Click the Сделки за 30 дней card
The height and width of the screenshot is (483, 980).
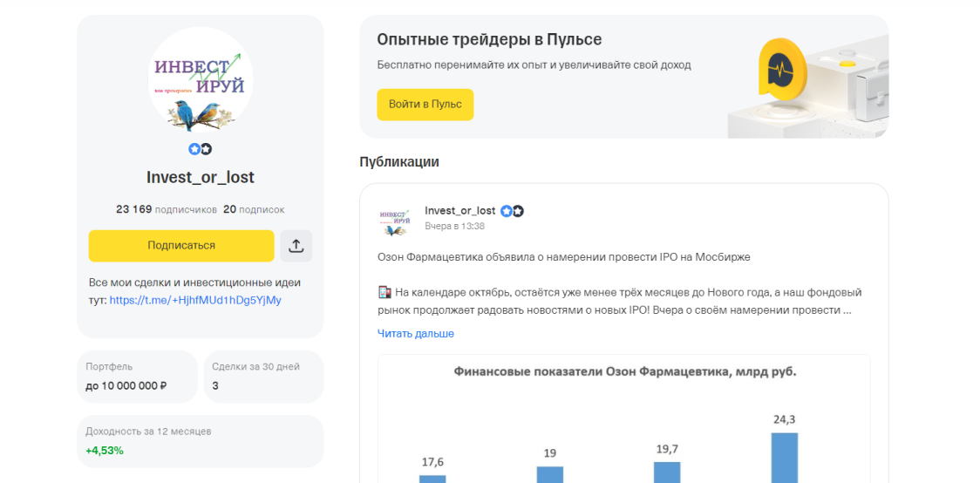tap(264, 377)
